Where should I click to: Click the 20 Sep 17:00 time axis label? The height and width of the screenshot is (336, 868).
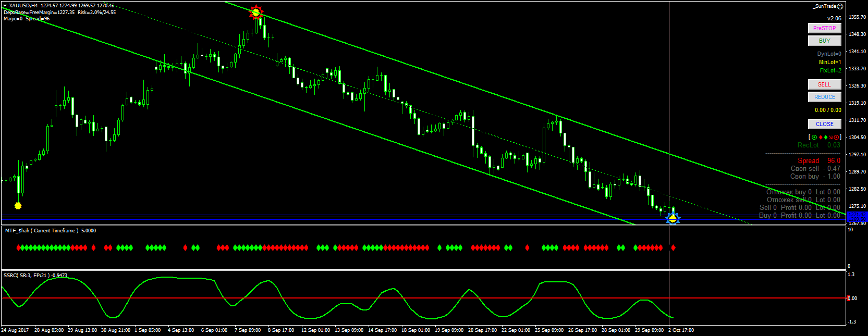point(482,330)
